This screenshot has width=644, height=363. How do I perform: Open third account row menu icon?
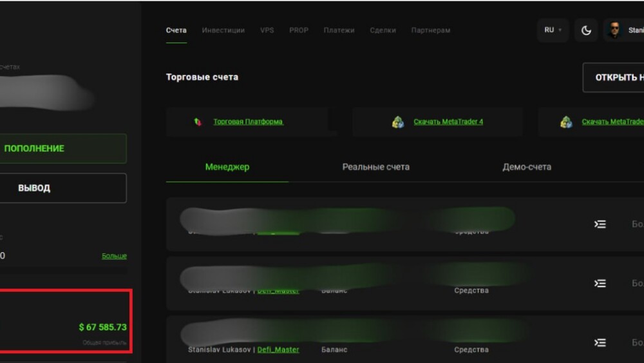600,342
